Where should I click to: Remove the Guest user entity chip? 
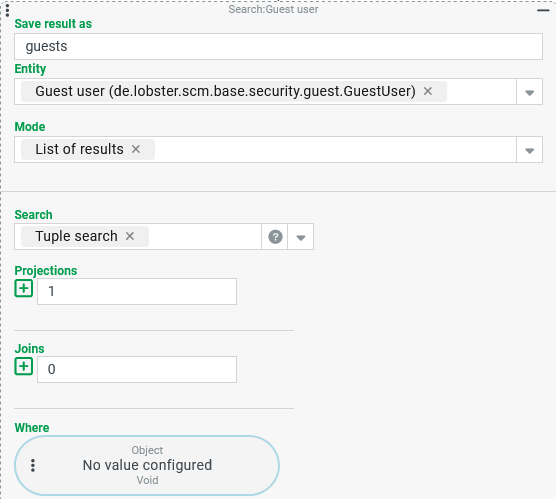coord(428,91)
